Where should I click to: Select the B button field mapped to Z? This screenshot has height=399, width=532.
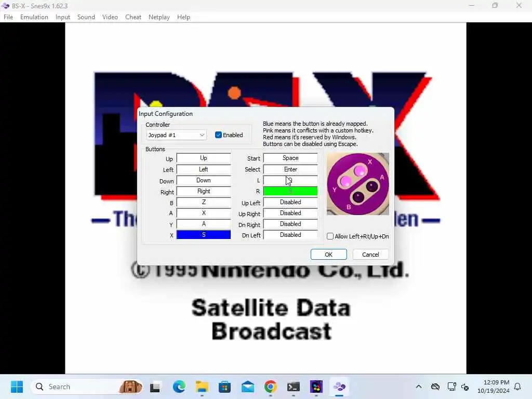click(204, 202)
